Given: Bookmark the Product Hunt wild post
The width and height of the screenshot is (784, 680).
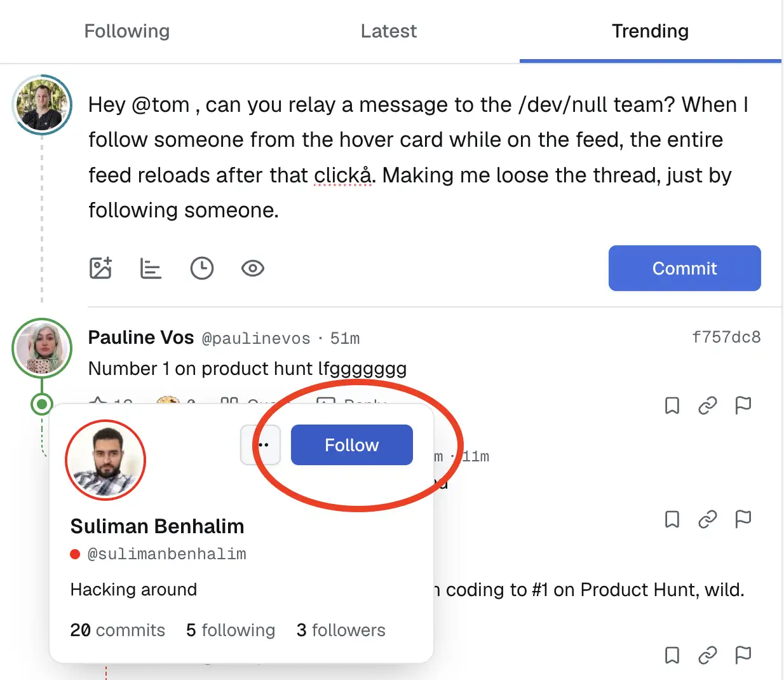Looking at the screenshot, I should click(x=672, y=655).
